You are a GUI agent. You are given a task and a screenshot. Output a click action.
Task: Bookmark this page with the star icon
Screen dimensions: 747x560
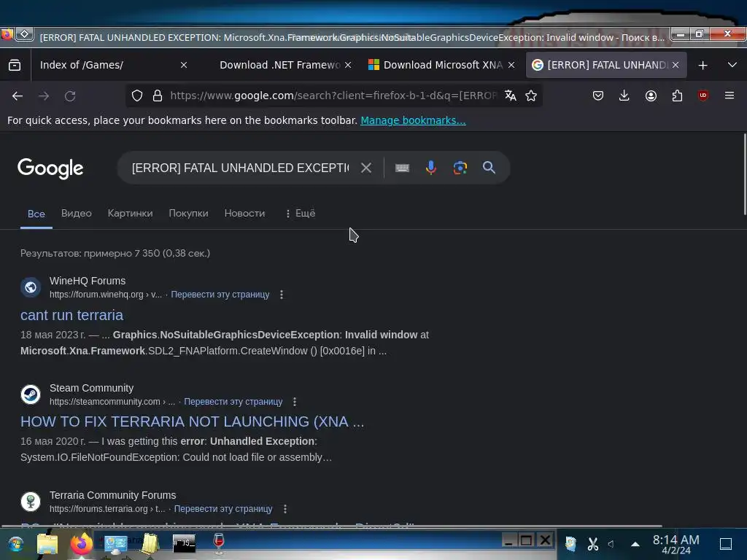(531, 96)
